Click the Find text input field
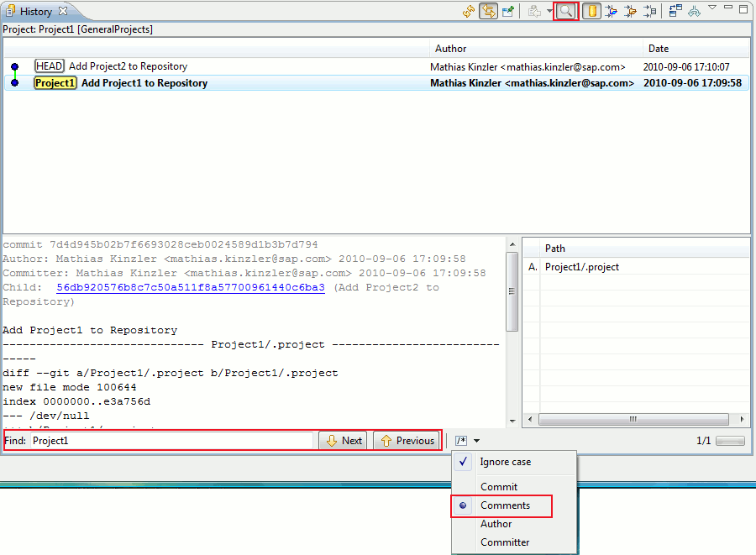Screen dimensions: 756x555 pyautogui.click(x=171, y=441)
